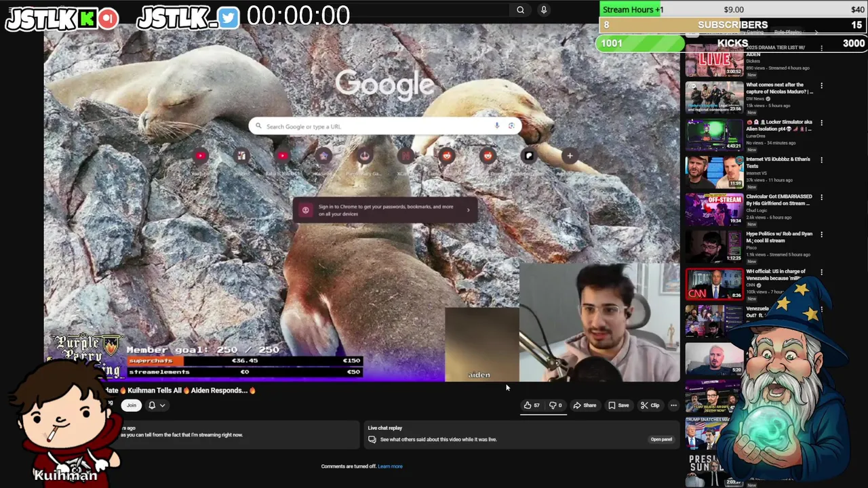Open options menu for Locker Simulator video
The width and height of the screenshot is (868, 488).
821,123
